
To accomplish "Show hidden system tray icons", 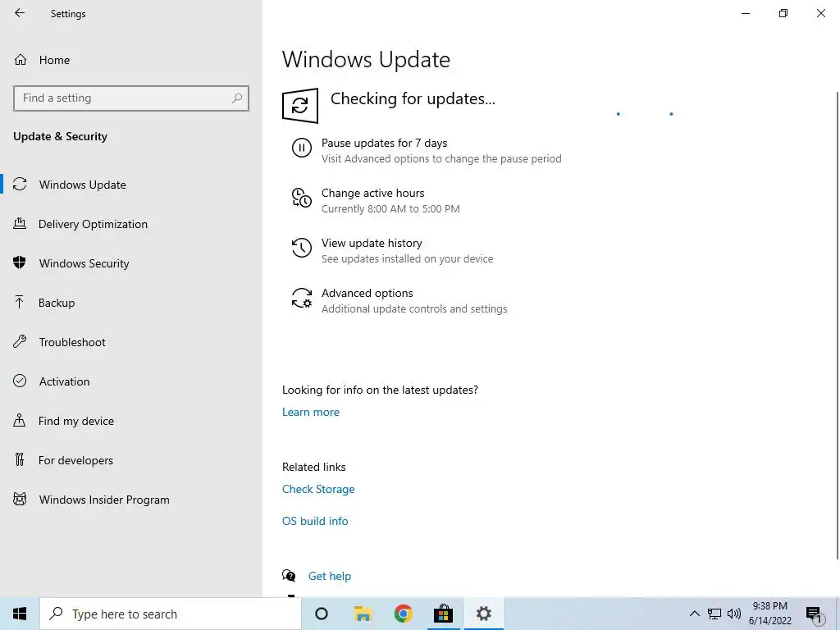I will tap(694, 614).
